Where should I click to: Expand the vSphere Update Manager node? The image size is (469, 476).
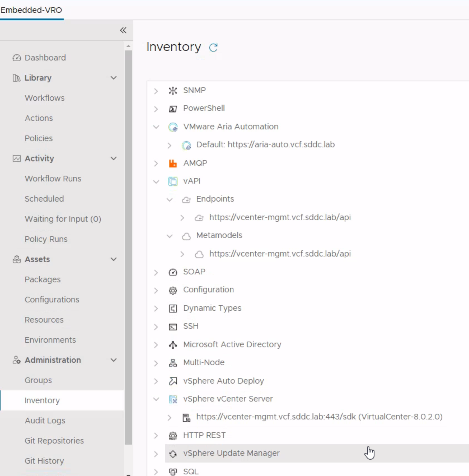[156, 454]
